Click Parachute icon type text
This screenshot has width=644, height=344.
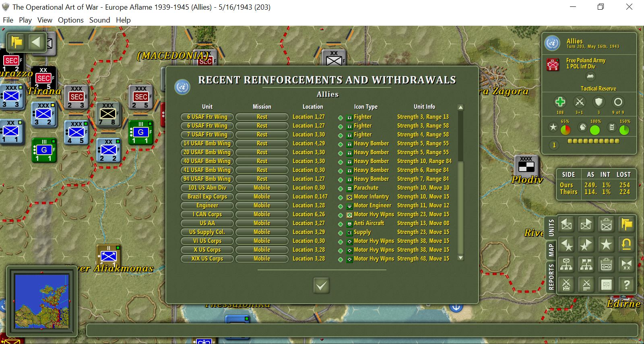point(366,188)
